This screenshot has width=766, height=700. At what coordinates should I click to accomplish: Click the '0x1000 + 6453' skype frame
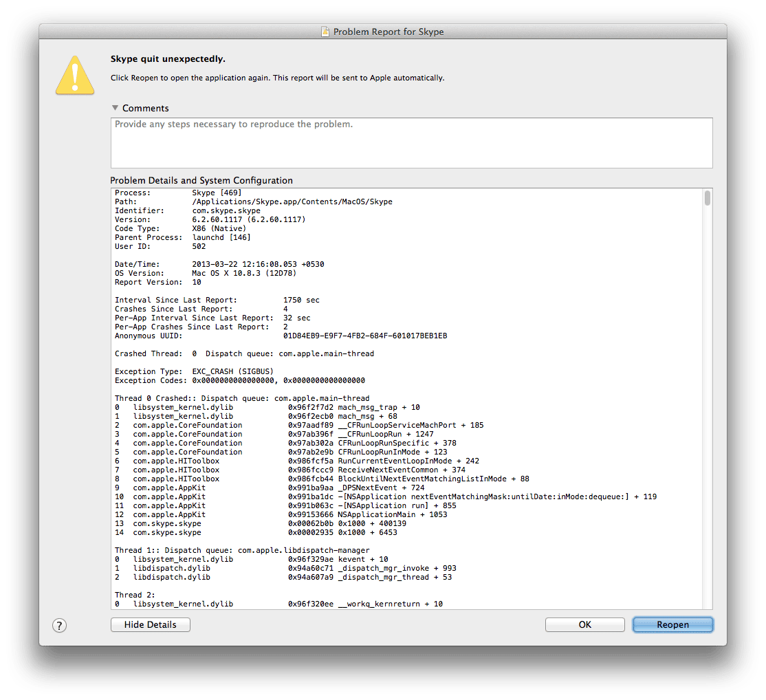(256, 532)
